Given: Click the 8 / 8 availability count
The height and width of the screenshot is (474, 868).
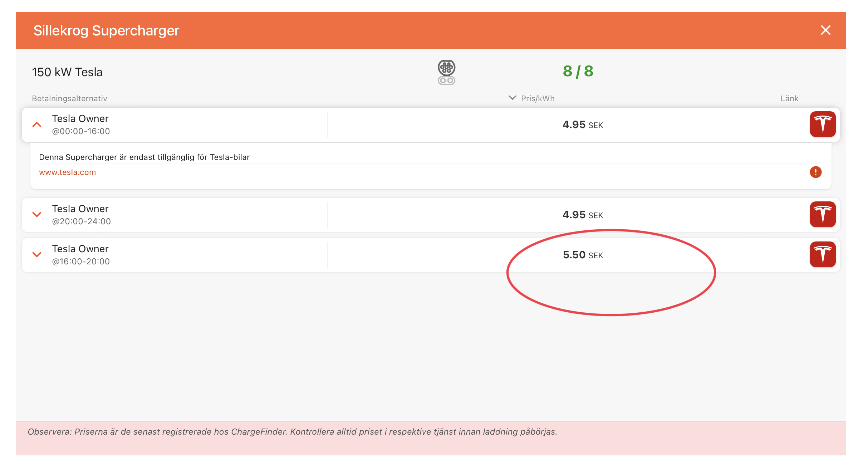Looking at the screenshot, I should [x=578, y=72].
